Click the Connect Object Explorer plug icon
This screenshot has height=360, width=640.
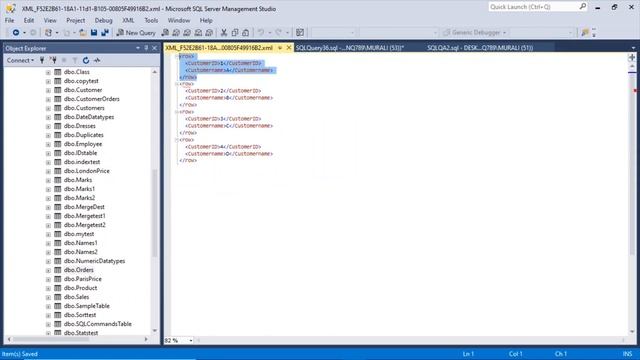click(x=42, y=60)
